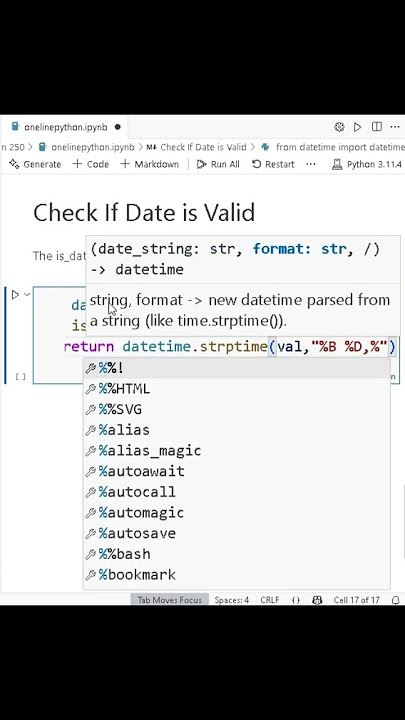
Task: Run the current cell with the play triangle
Action: click(15, 294)
